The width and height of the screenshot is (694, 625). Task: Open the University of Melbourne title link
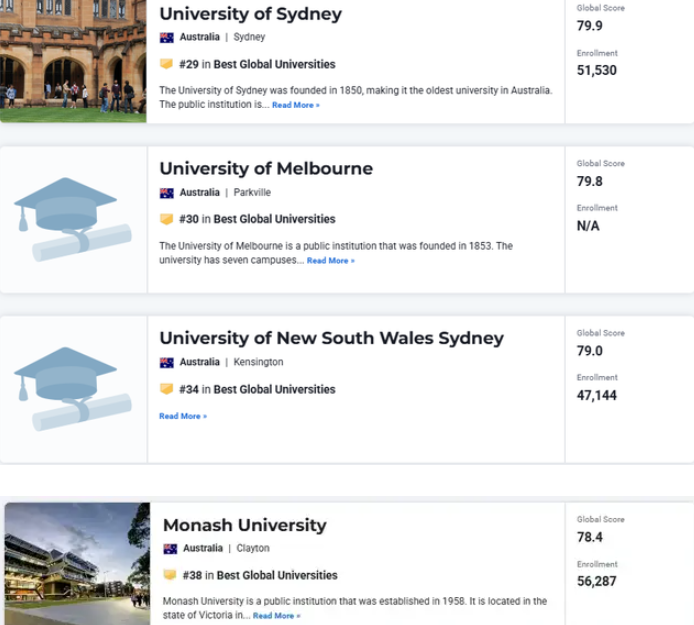(x=266, y=169)
